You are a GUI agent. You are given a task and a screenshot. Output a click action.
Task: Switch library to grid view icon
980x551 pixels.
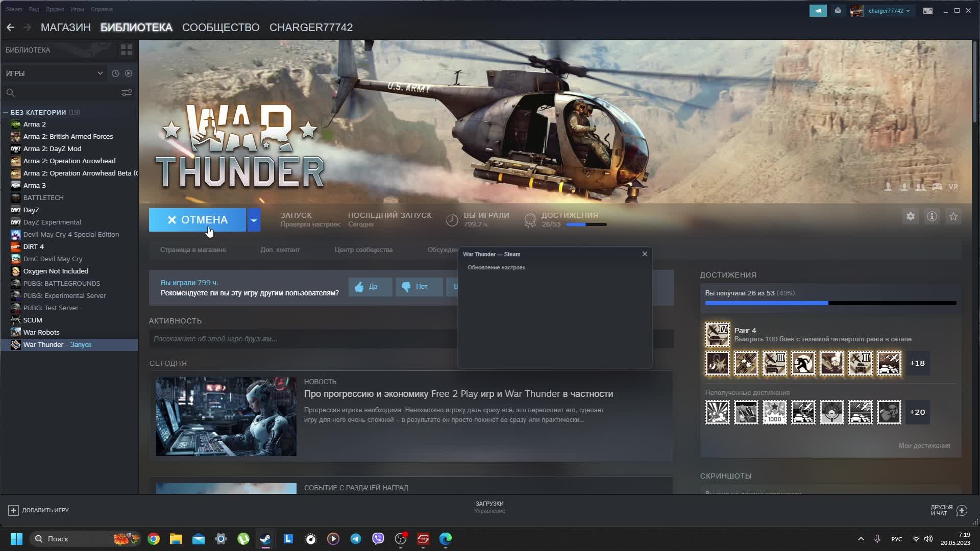click(x=126, y=50)
